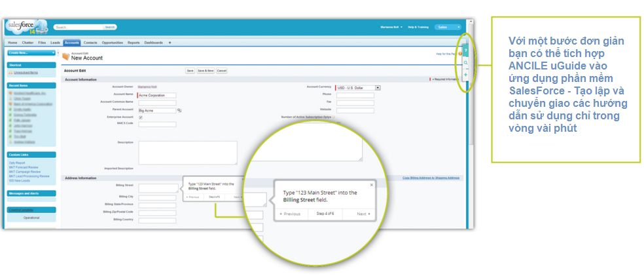
Task: Open the Contacts tab
Action: click(x=90, y=43)
